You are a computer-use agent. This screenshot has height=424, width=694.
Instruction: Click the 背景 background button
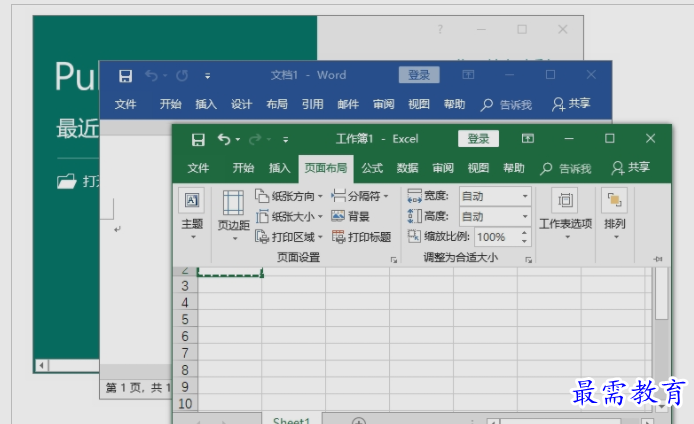tap(350, 216)
